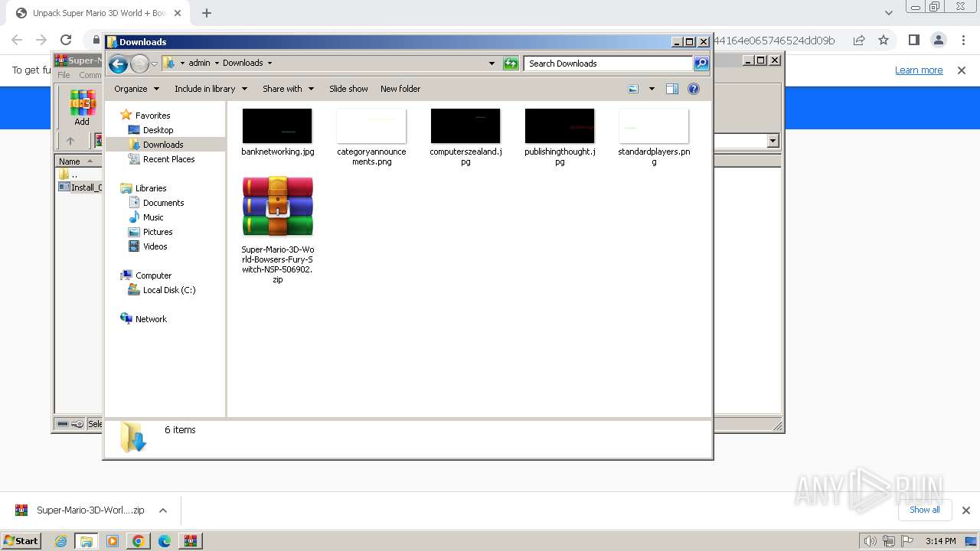Viewport: 980px width, 551px height.
Task: Create a New folder
Action: [400, 89]
